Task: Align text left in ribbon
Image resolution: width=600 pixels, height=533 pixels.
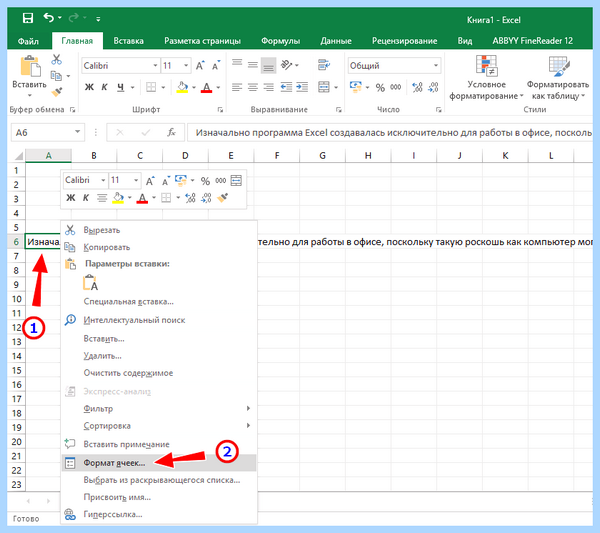Action: point(237,87)
